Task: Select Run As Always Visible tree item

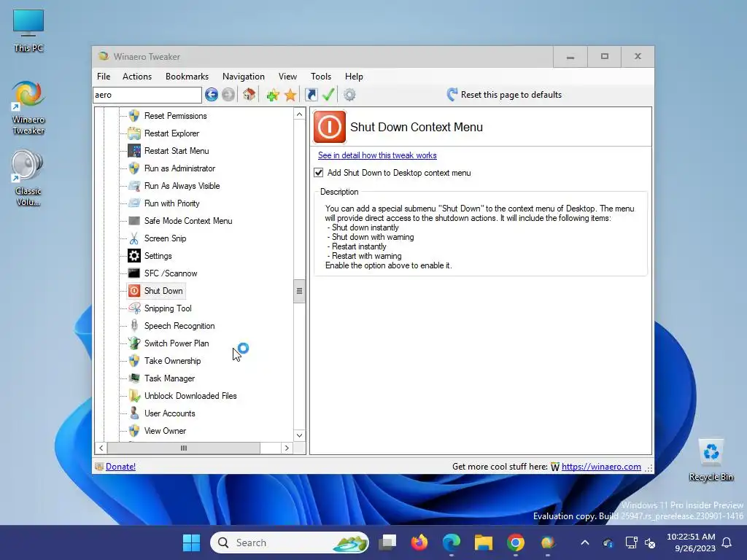Action: tap(182, 186)
